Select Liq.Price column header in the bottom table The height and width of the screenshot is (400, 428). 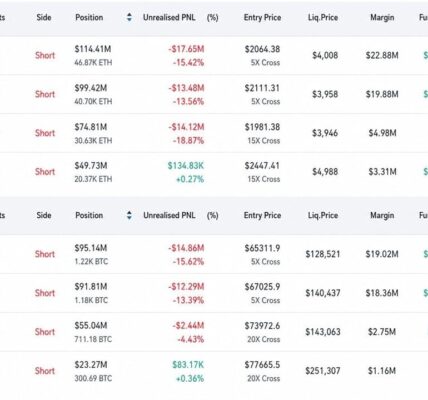tap(323, 215)
